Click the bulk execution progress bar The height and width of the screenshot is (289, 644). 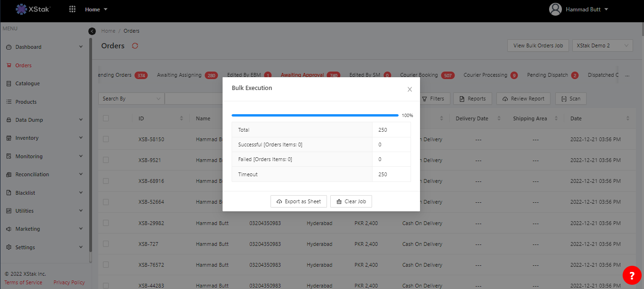[315, 115]
